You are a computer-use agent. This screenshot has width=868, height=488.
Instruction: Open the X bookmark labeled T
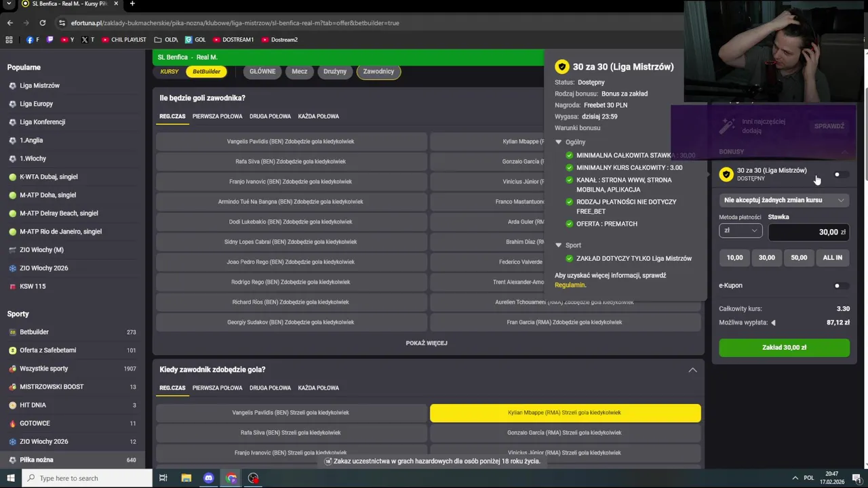coord(88,39)
